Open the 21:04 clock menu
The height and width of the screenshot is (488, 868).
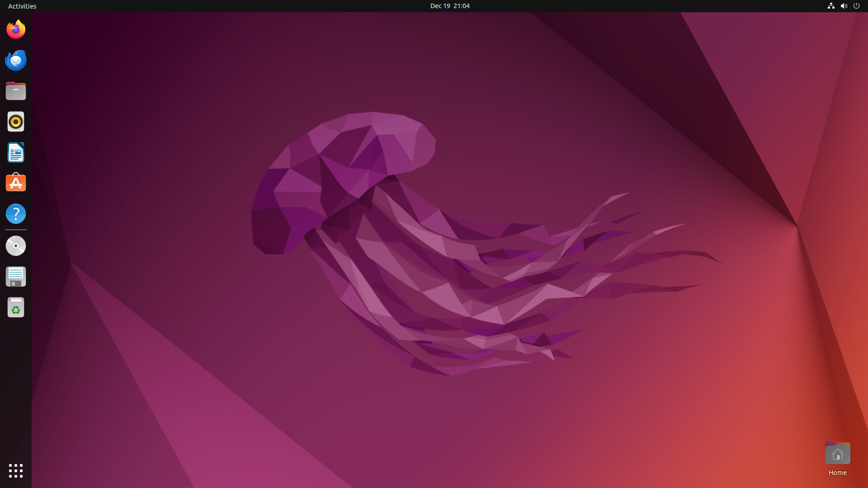tap(461, 6)
